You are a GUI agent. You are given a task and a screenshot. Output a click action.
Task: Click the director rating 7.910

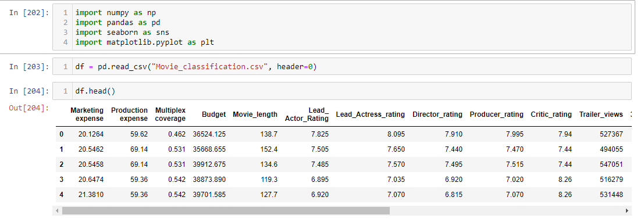pos(453,134)
